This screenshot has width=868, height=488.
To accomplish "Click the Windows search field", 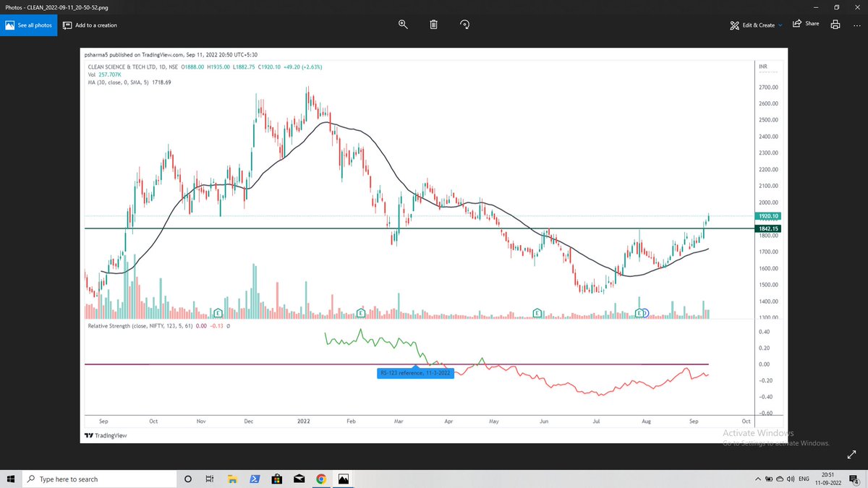I will (x=101, y=478).
